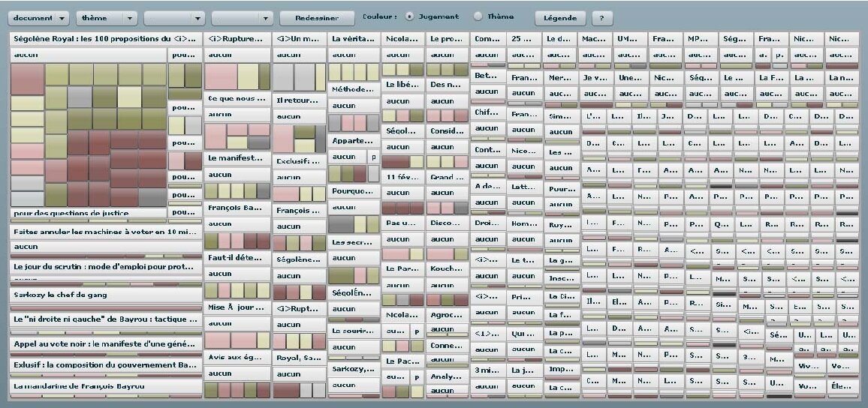Click the "Sarkozy,..." document header
This screenshot has height=408, width=868.
(x=354, y=369)
